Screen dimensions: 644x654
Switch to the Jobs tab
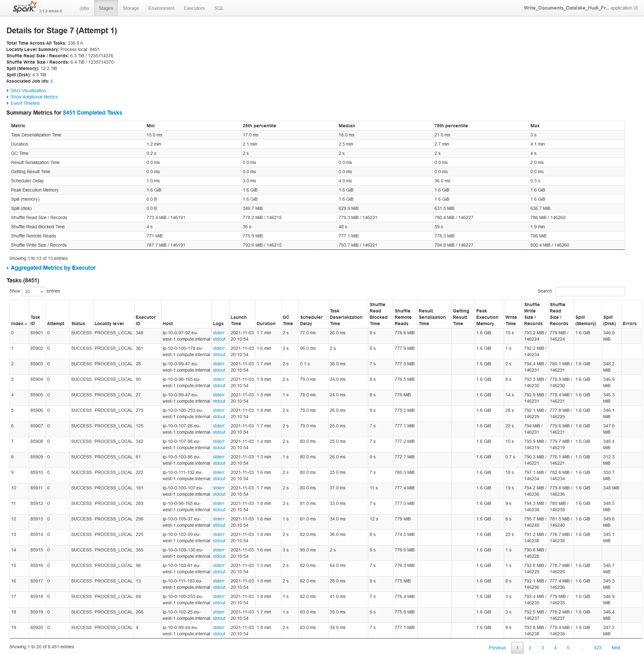click(x=84, y=8)
